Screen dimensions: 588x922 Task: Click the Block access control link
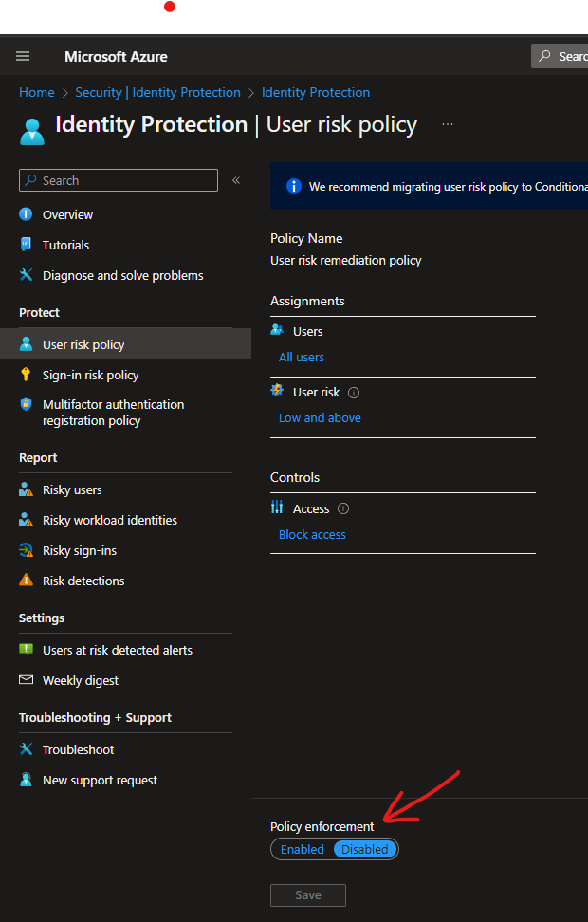(312, 534)
